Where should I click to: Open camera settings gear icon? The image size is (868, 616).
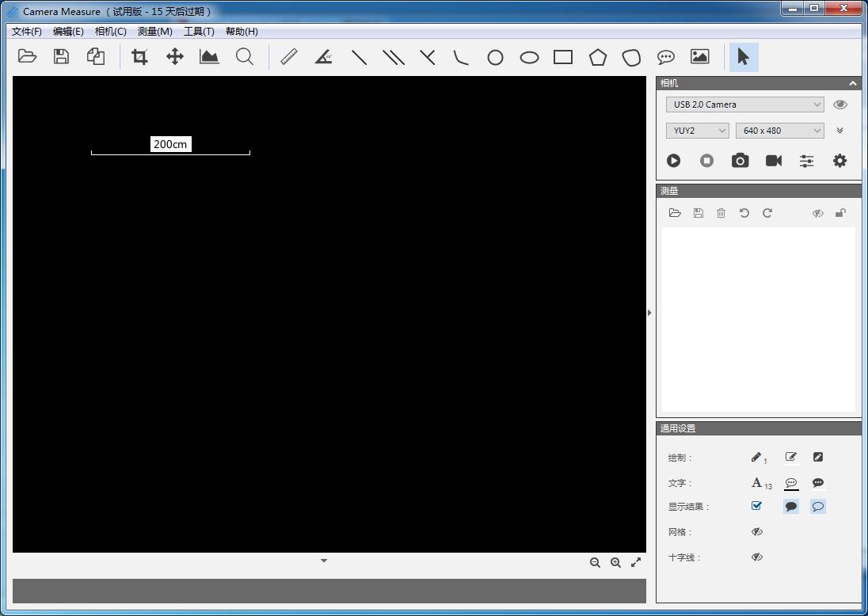tap(839, 161)
